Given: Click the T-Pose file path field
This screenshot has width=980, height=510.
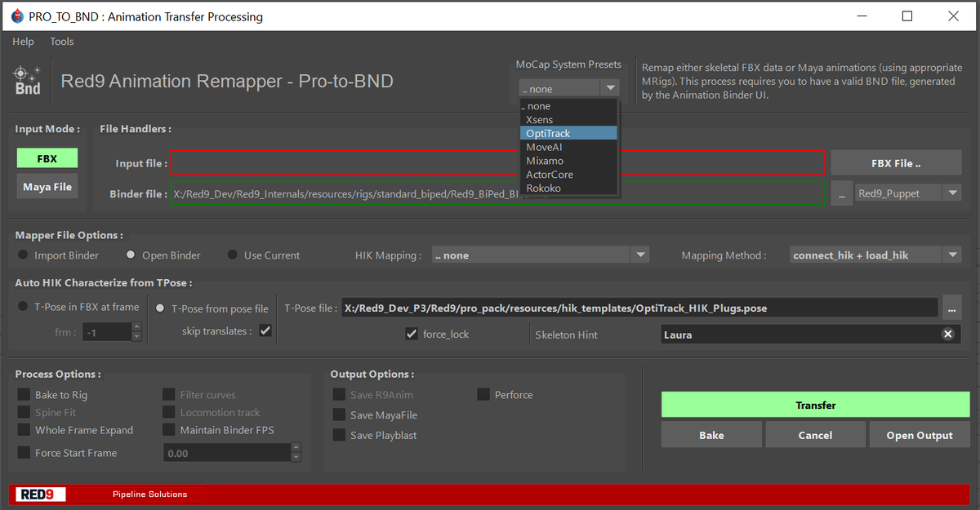Looking at the screenshot, I should point(639,308).
